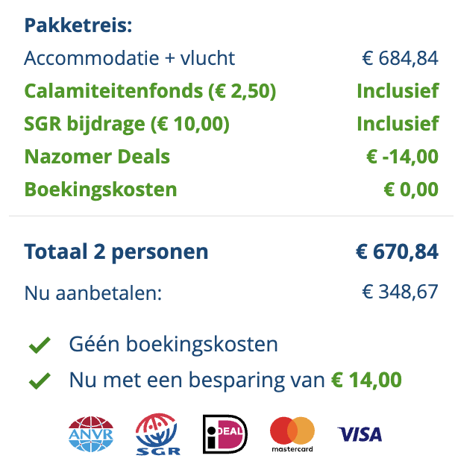Click the € 670,84 total price
Screen dimensions: 455x476
(397, 252)
